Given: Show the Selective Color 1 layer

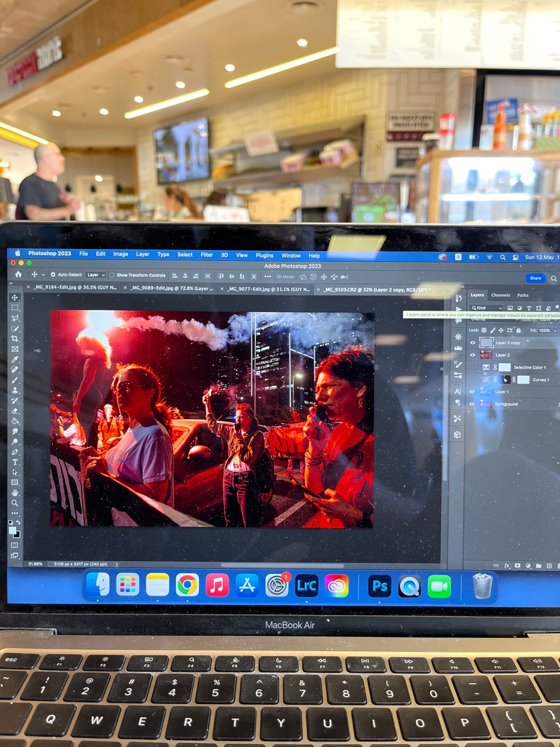Looking at the screenshot, I should pyautogui.click(x=472, y=367).
